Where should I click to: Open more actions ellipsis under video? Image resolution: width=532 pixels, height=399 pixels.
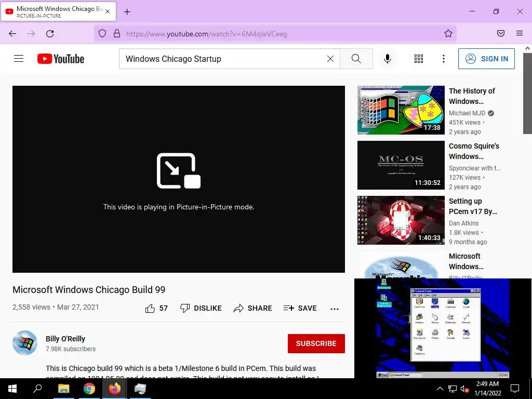tap(335, 309)
